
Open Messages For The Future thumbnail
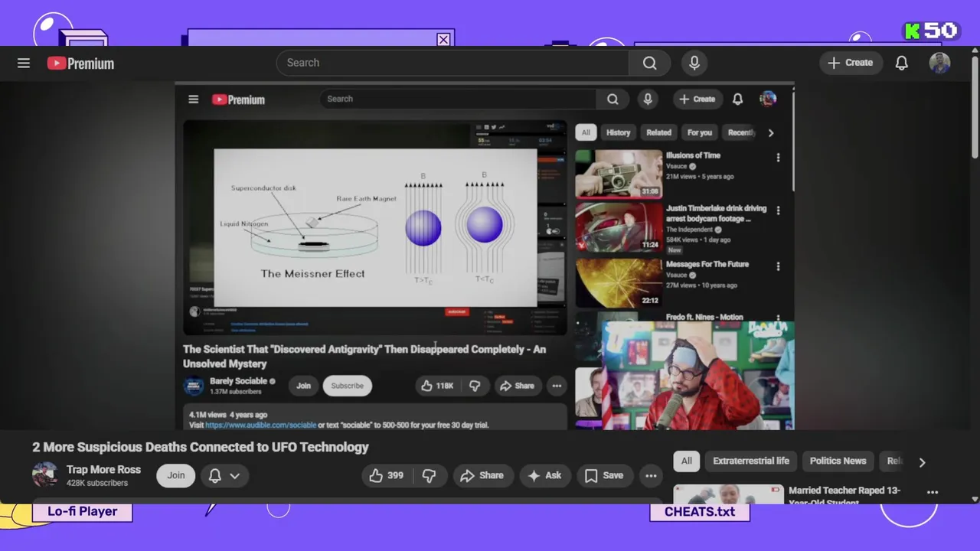point(619,282)
